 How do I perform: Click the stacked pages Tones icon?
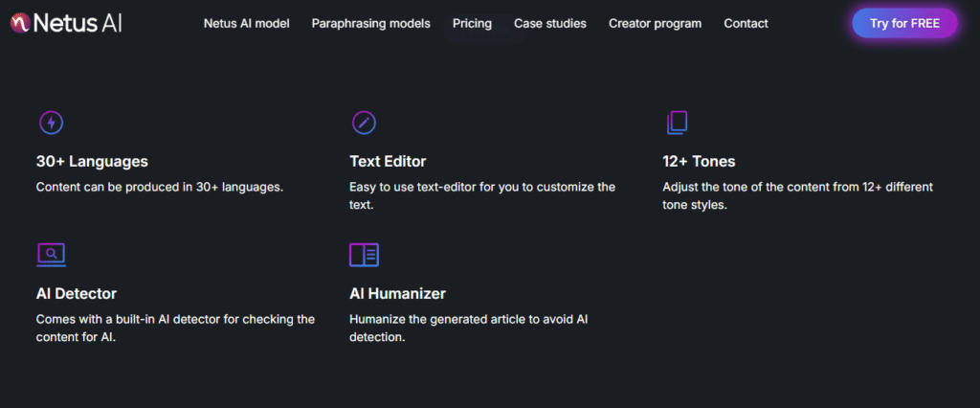coord(677,123)
